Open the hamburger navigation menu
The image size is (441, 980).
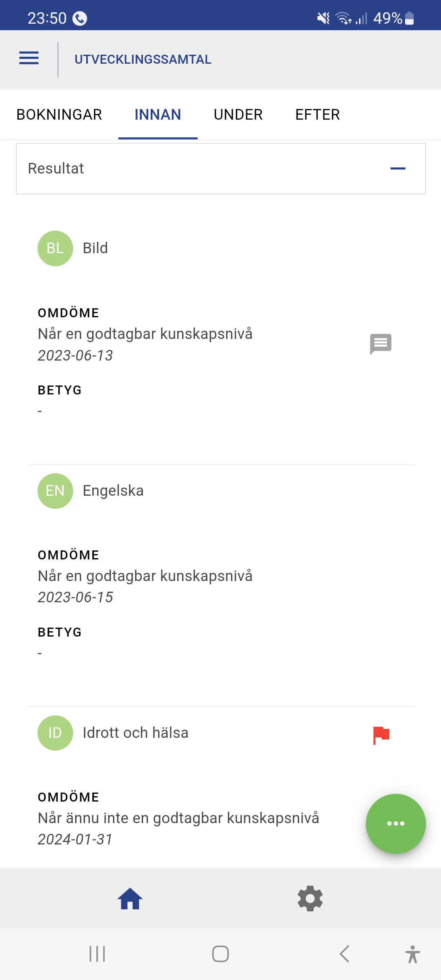coord(29,58)
